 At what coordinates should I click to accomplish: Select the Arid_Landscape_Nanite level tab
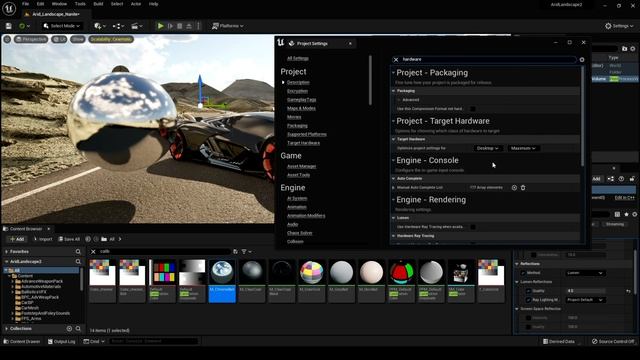tap(56, 14)
